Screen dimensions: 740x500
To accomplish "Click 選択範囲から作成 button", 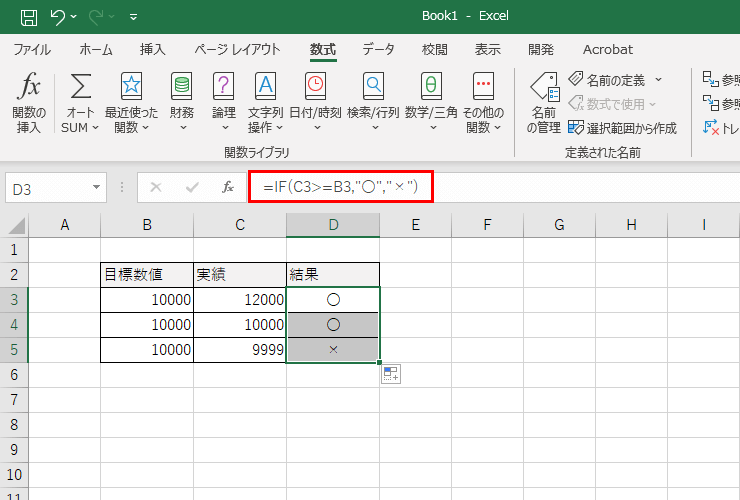I will pos(622,128).
